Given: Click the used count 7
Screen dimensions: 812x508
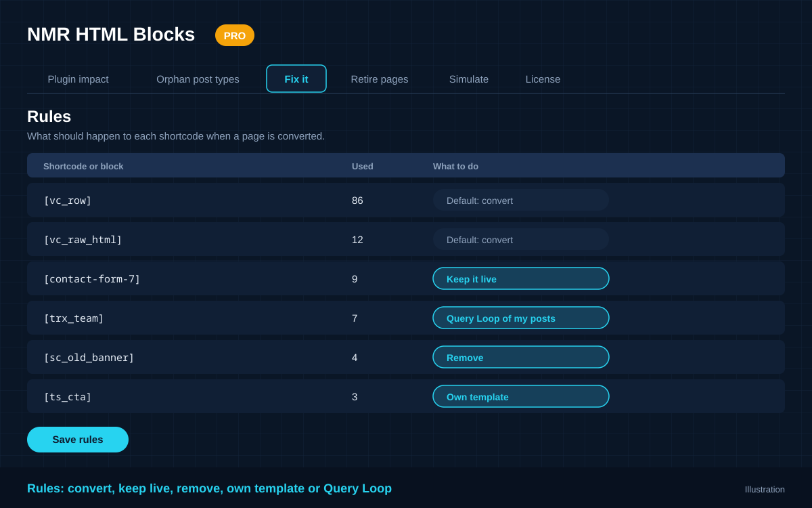Looking at the screenshot, I should tap(355, 318).
